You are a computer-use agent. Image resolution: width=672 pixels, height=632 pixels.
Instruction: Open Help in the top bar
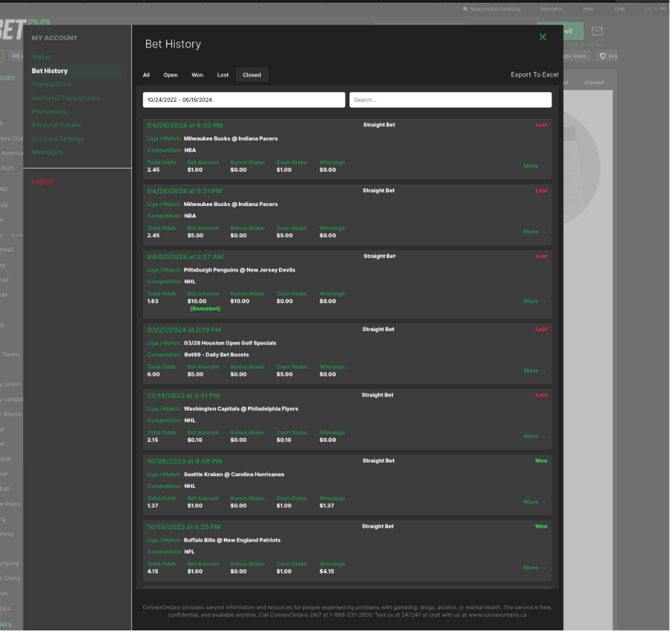590,9
